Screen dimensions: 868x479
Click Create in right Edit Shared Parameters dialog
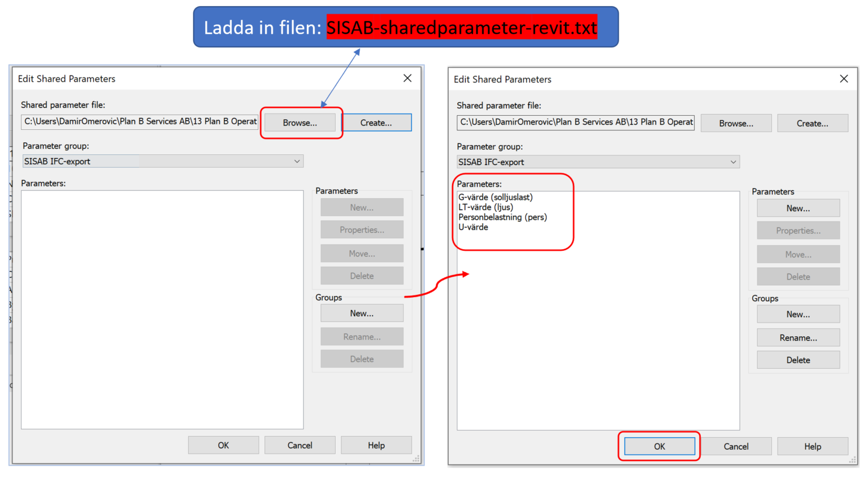pyautogui.click(x=813, y=123)
